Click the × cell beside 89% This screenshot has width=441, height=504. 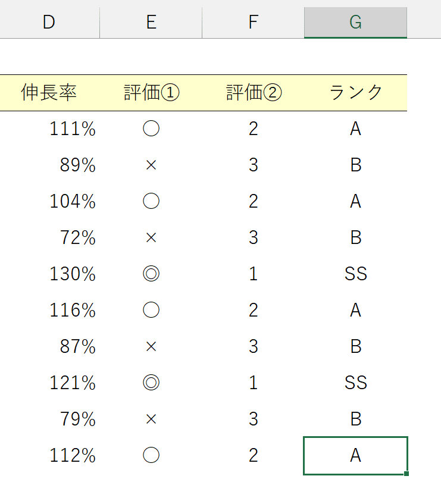151,165
